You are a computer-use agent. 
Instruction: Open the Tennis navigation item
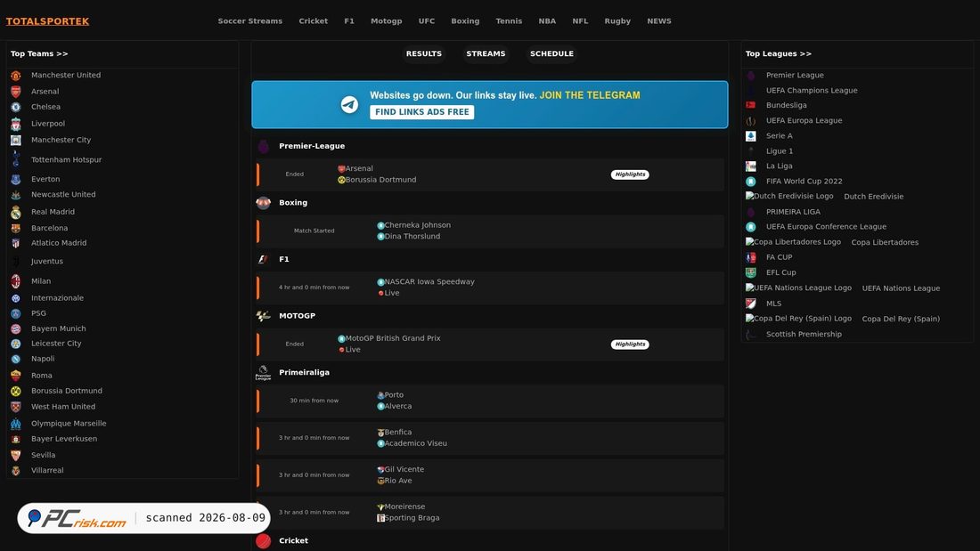tap(509, 21)
